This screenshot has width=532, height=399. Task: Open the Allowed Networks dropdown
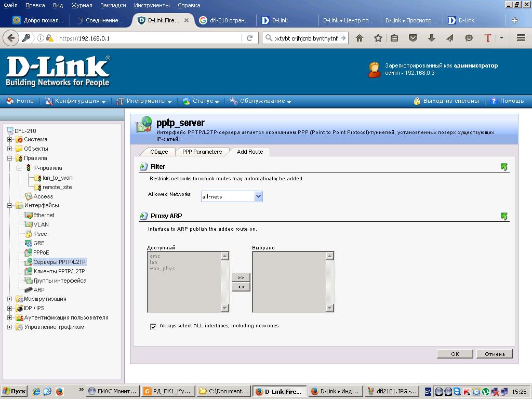258,196
